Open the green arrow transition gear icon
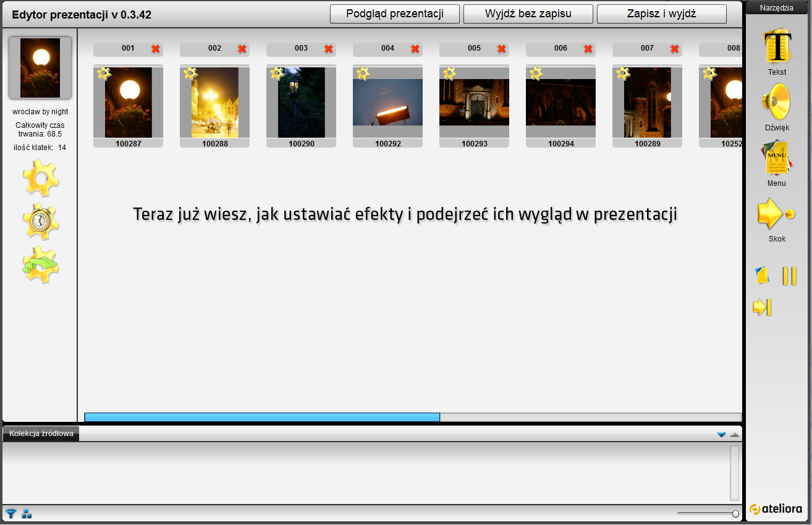Viewport: 812px width, 525px height. [x=40, y=264]
